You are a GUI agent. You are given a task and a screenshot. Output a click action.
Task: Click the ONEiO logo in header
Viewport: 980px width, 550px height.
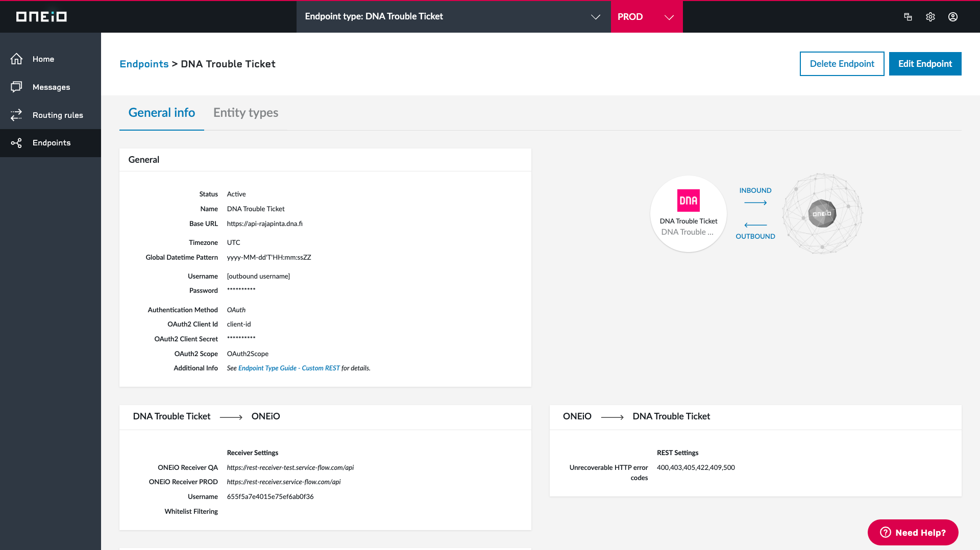click(x=41, y=17)
